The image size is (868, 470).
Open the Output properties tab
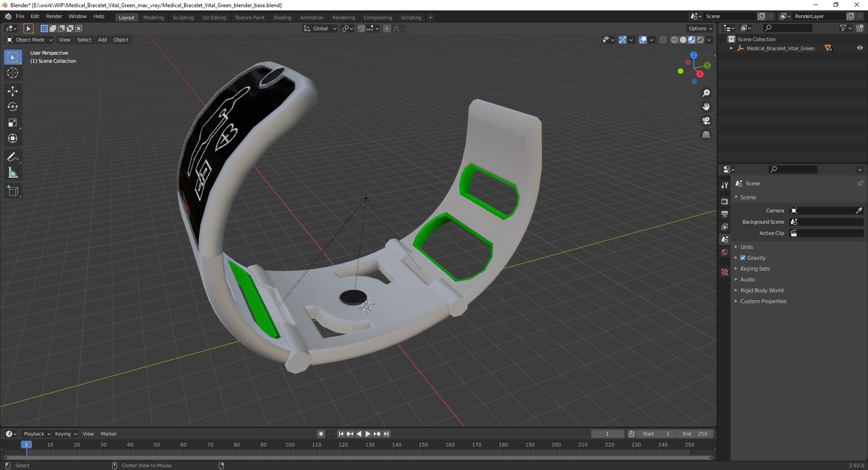[725, 214]
